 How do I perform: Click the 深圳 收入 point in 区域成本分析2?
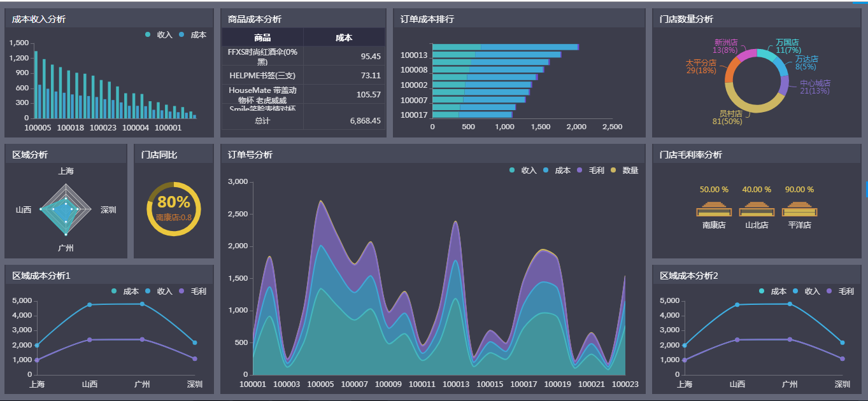842,342
